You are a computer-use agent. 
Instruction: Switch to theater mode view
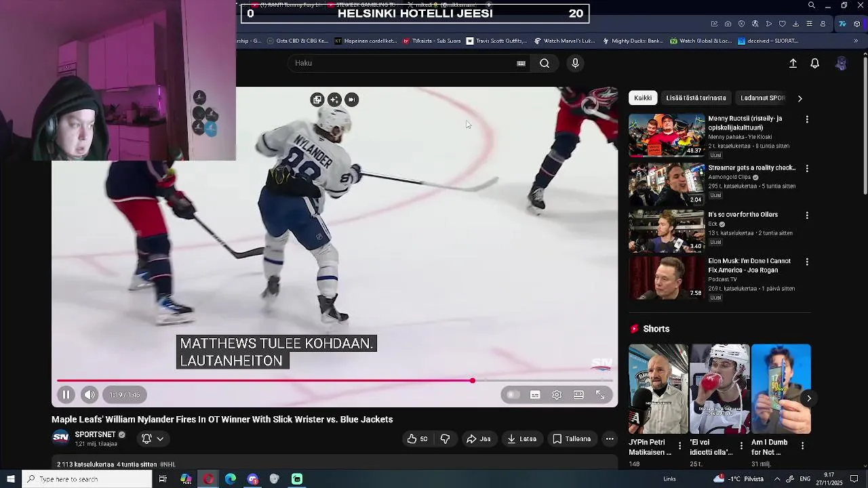[578, 394]
